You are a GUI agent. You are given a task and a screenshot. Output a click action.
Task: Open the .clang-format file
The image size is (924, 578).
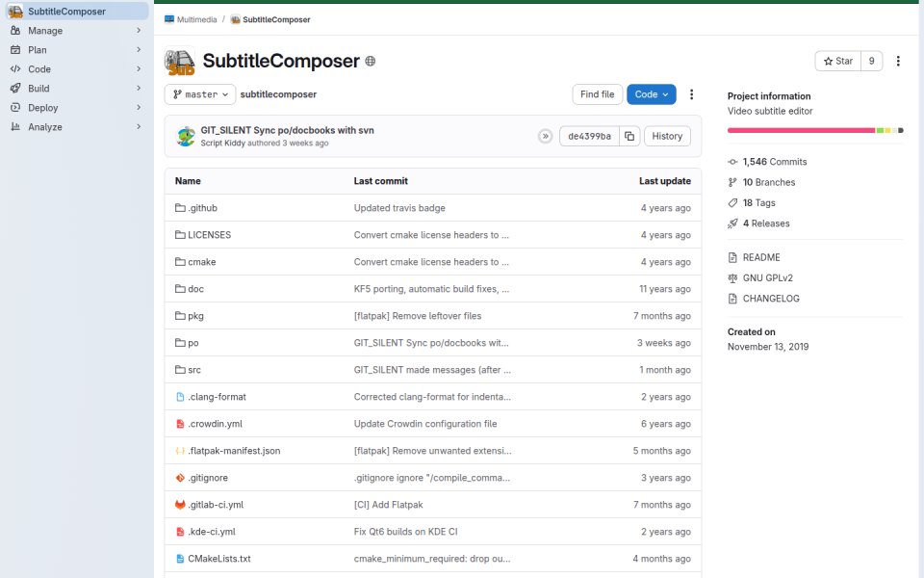pos(217,397)
